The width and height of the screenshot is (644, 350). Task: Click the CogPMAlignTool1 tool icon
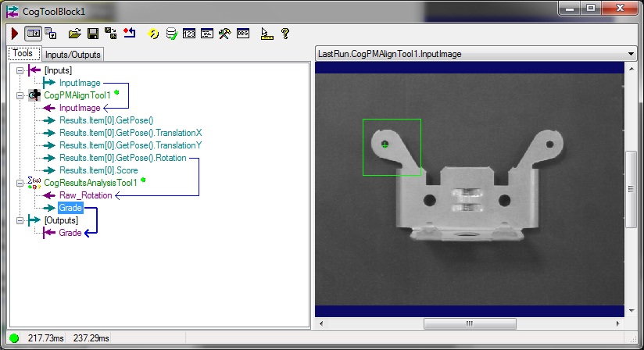pos(34,95)
